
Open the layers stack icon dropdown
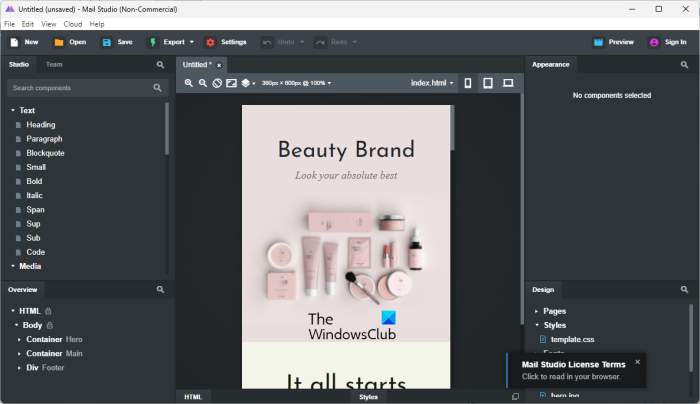(249, 83)
